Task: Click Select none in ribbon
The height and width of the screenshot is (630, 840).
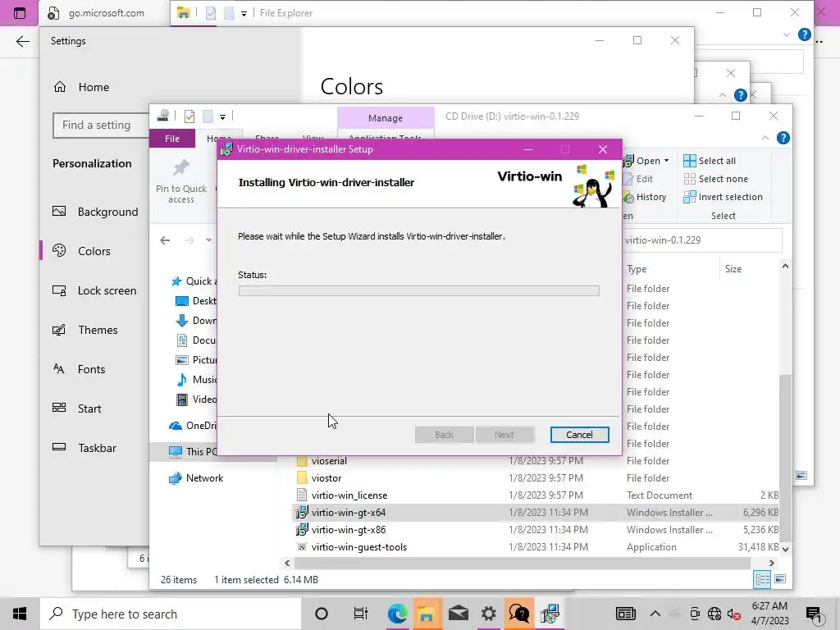Action: point(715,179)
